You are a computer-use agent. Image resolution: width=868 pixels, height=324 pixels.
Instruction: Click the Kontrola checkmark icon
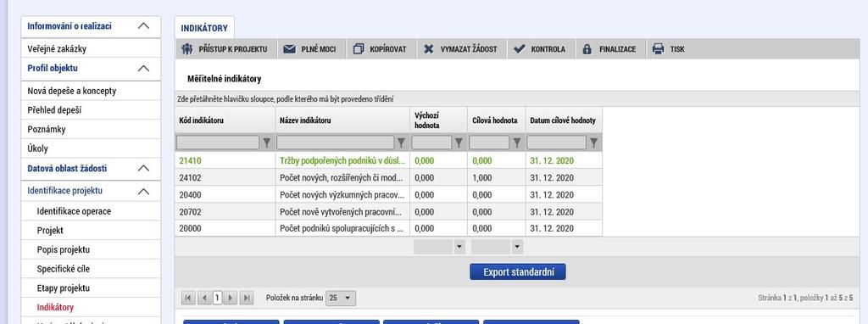(520, 49)
